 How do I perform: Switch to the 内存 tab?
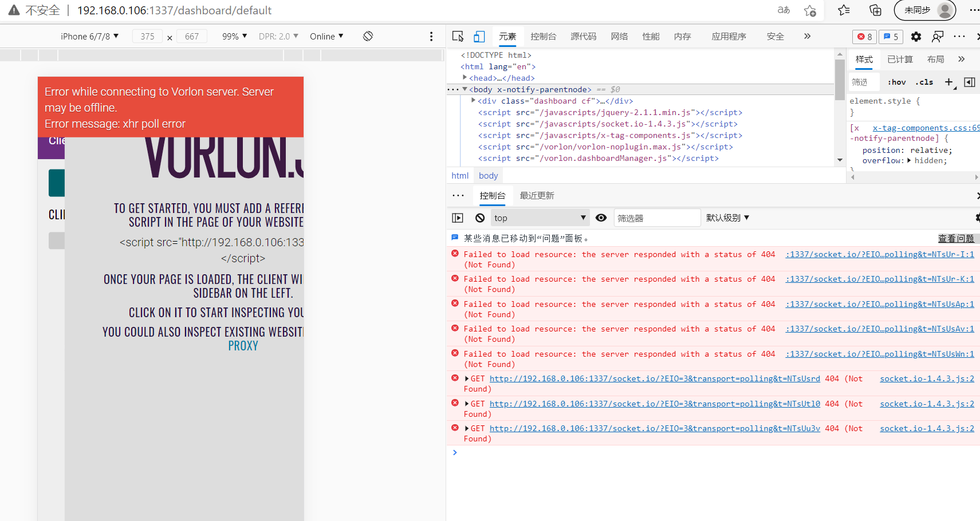click(x=682, y=37)
